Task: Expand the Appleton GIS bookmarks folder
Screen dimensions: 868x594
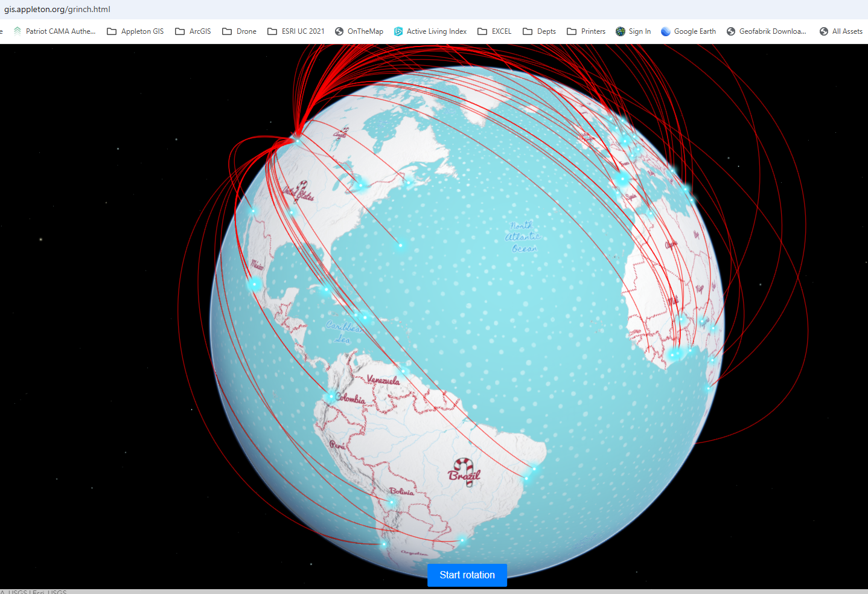Action: pyautogui.click(x=112, y=31)
